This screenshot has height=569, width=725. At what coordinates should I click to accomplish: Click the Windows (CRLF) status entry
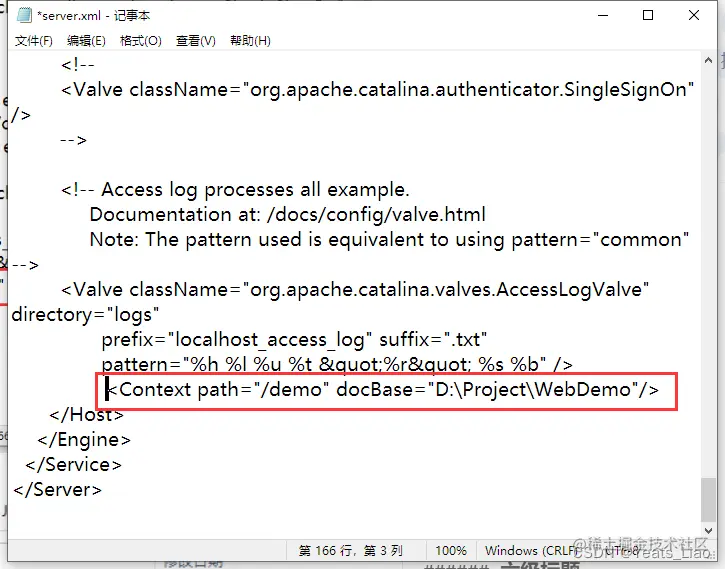[532, 551]
